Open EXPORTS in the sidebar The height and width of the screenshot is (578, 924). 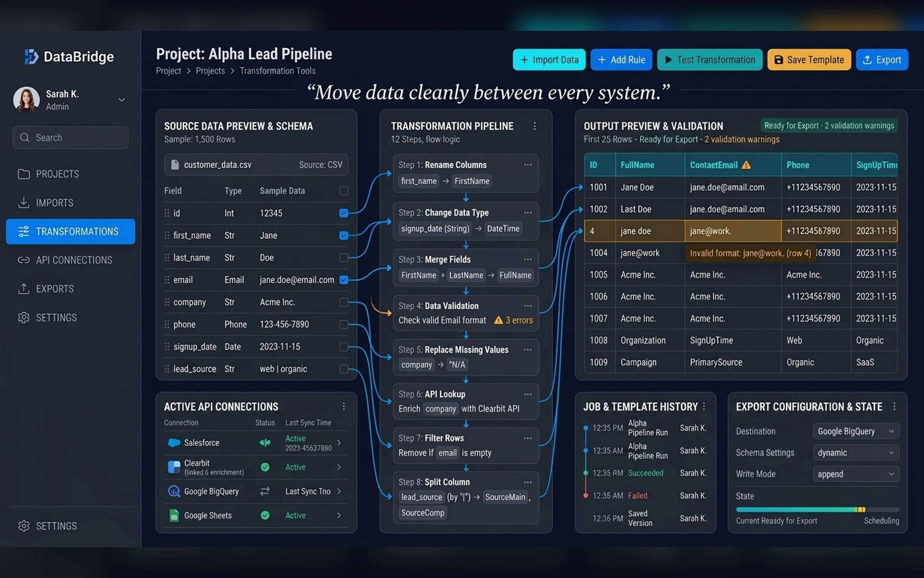point(70,289)
